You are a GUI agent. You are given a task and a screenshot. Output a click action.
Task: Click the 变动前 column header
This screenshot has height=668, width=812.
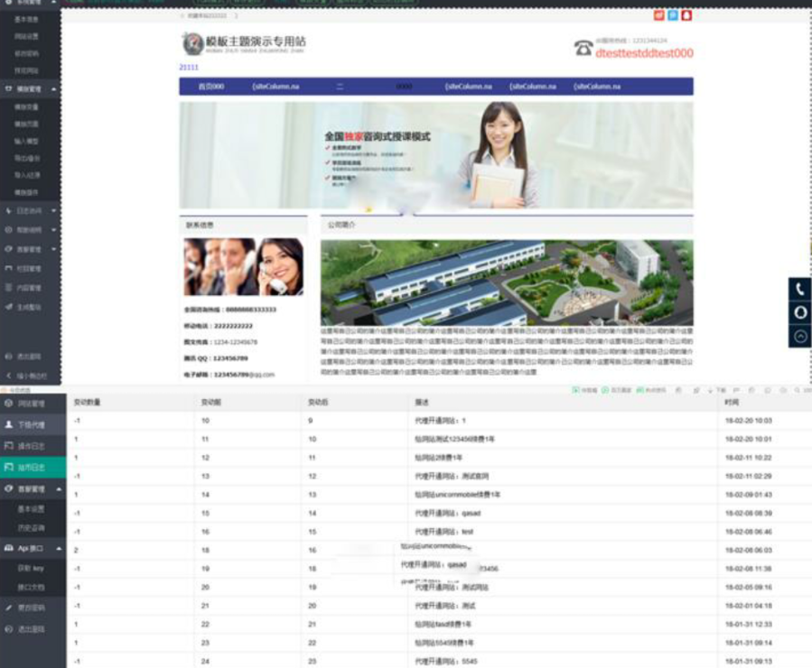210,402
